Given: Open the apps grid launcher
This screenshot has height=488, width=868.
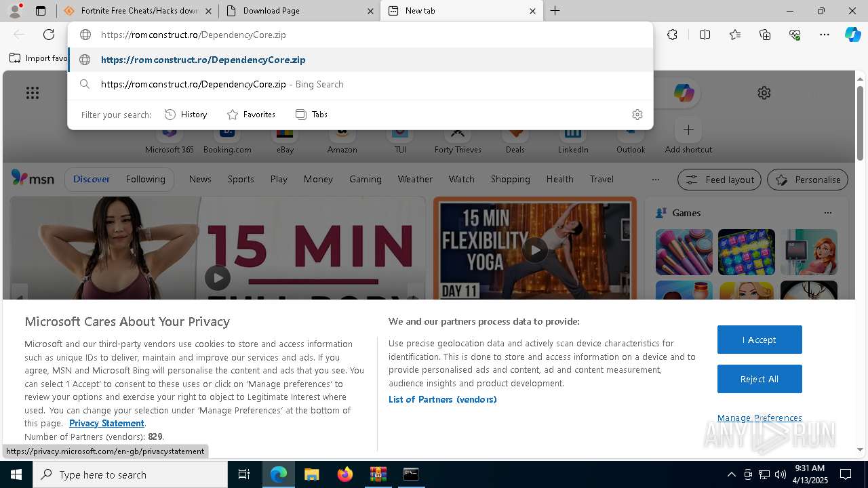Looking at the screenshot, I should [33, 93].
